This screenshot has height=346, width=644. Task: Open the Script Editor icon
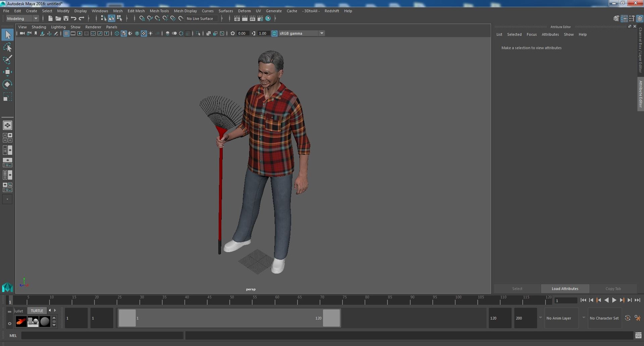638,335
